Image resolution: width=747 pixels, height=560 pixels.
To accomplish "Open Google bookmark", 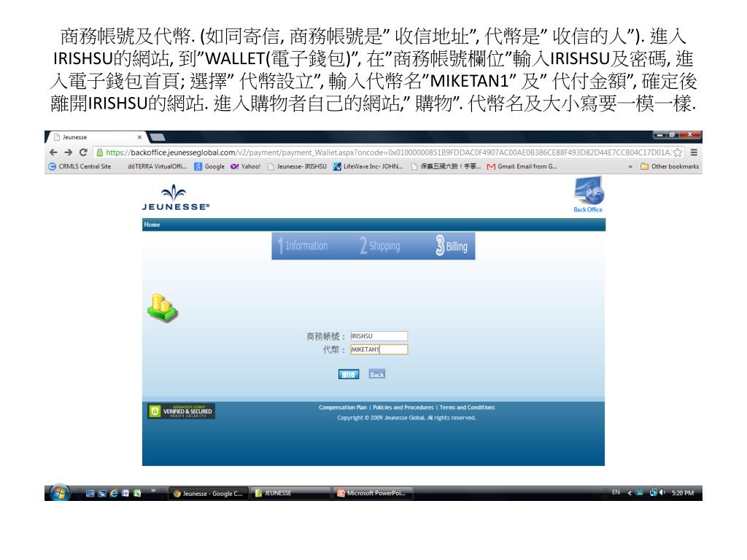I will click(209, 166).
